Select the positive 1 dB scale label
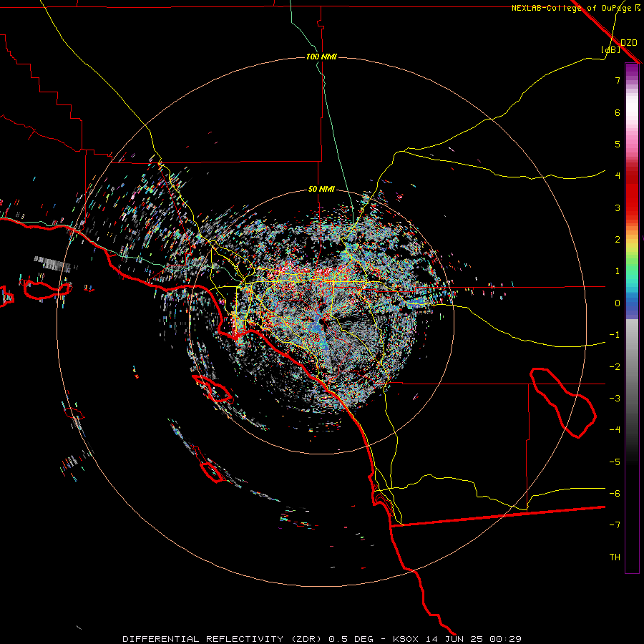Image resolution: width=644 pixels, height=644 pixels. pos(618,271)
